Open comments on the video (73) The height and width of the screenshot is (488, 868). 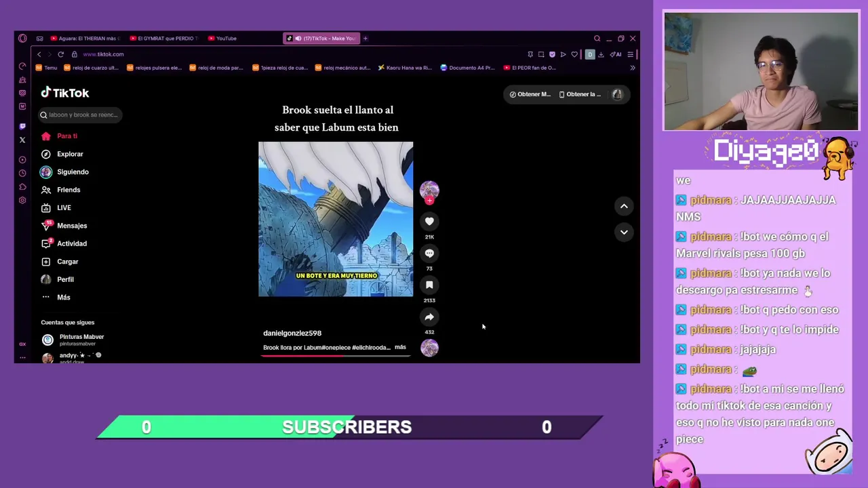coord(429,253)
